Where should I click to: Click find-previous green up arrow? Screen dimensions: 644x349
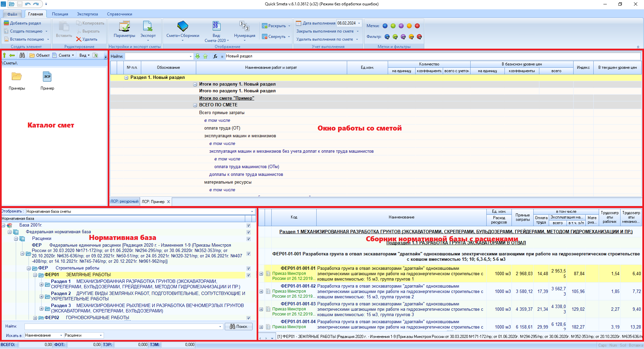tap(205, 56)
